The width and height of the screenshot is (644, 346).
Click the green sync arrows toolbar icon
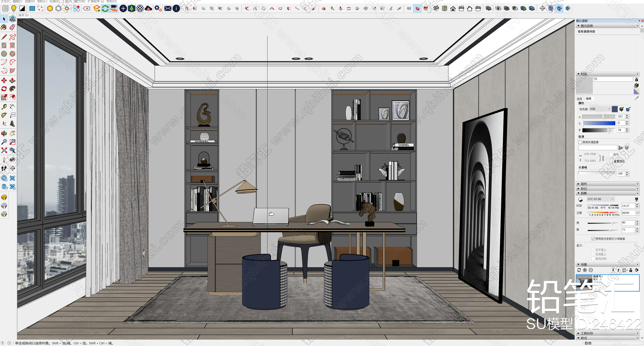pos(105,9)
